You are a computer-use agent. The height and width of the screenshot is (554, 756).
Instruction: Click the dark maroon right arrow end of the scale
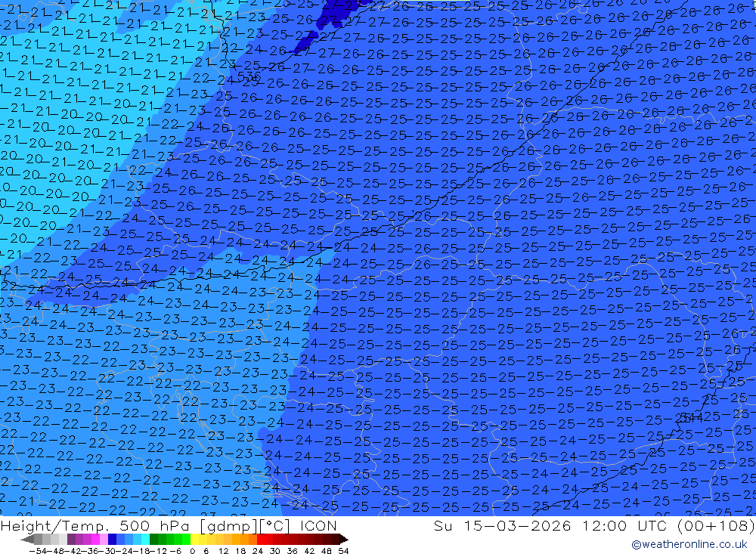(343, 539)
